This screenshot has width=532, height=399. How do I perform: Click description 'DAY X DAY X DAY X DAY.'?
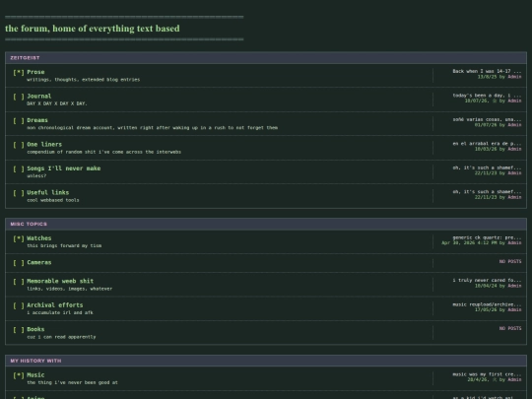pos(57,103)
